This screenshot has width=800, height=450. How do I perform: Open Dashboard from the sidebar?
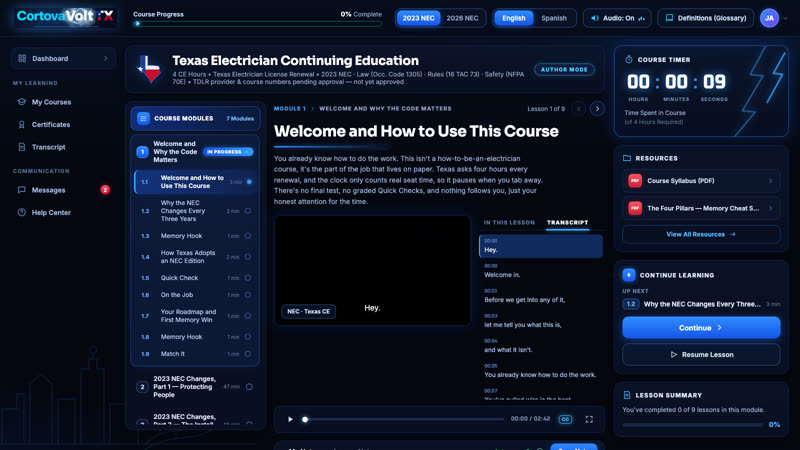click(x=63, y=59)
